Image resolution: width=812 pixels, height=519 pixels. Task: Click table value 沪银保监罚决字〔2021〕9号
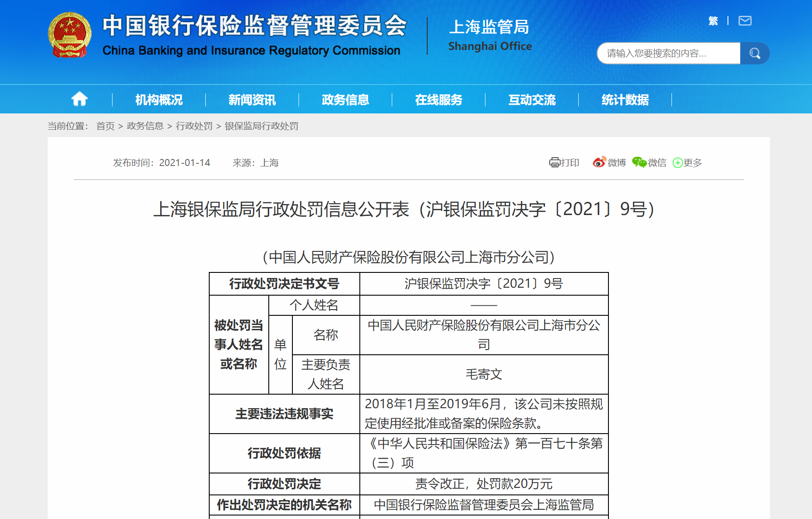pyautogui.click(x=484, y=284)
